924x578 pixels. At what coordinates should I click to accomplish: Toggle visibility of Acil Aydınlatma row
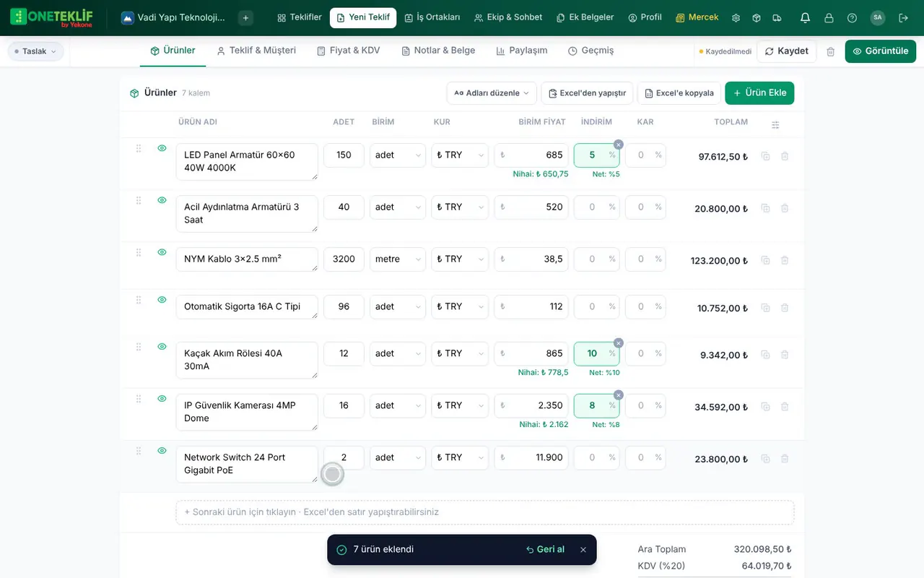[162, 200]
